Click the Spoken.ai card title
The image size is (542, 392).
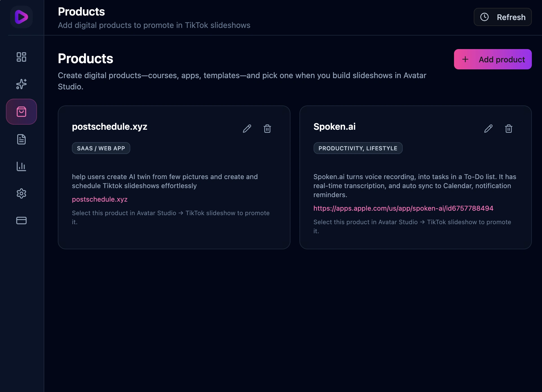[334, 127]
